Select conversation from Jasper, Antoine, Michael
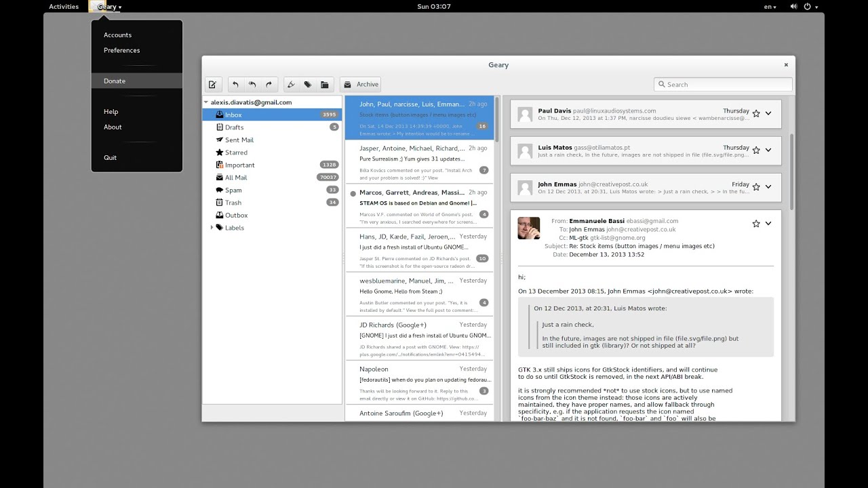The image size is (868, 488). [x=420, y=162]
